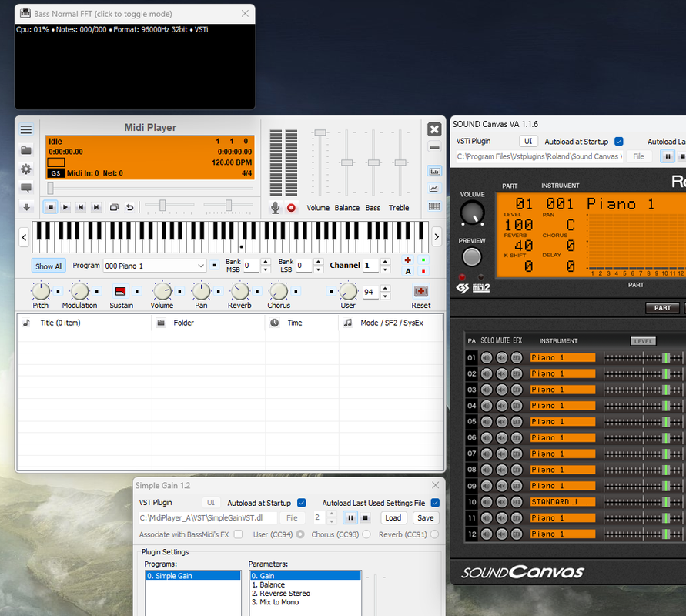
Task: Increase Bank MSB value
Action: pyautogui.click(x=266, y=262)
